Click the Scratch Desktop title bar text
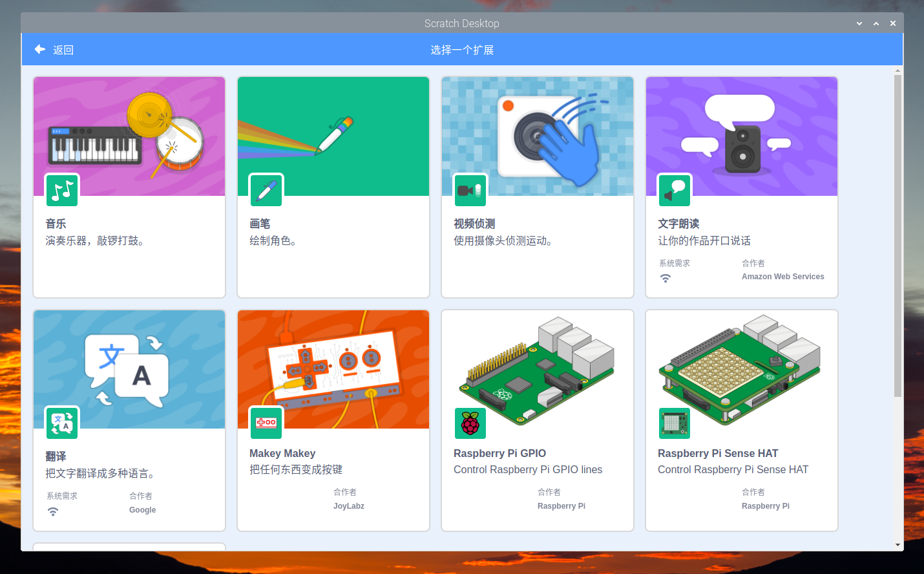The image size is (924, 574). pos(461,23)
